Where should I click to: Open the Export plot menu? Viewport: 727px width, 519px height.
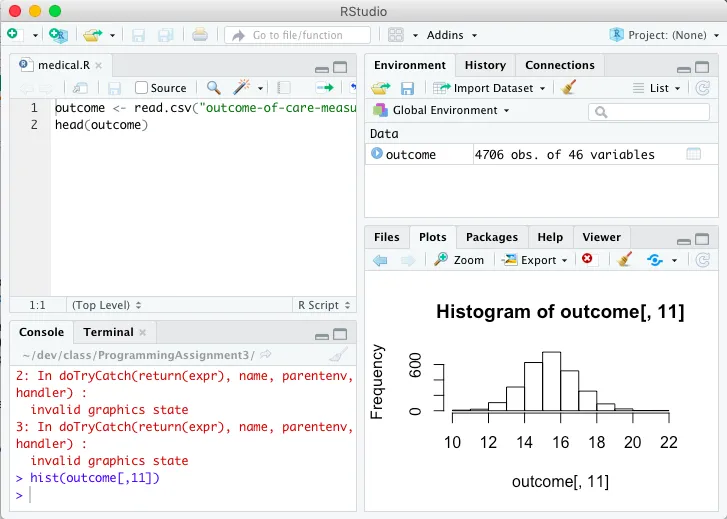(x=535, y=260)
